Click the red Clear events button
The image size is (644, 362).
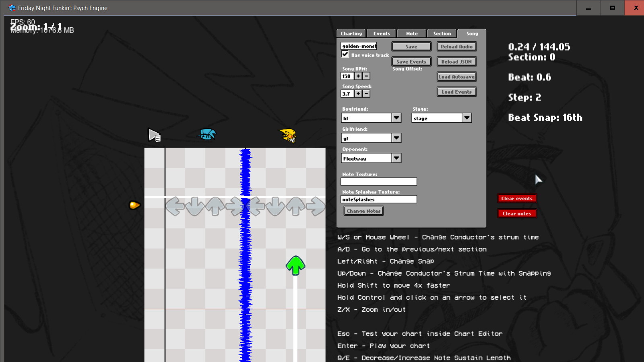[517, 198]
